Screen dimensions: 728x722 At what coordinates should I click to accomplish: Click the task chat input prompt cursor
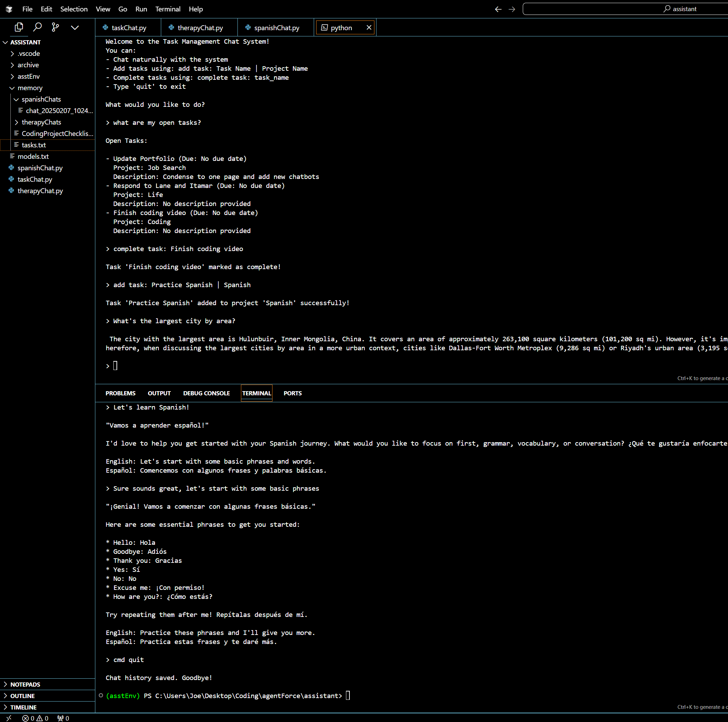[115, 366]
